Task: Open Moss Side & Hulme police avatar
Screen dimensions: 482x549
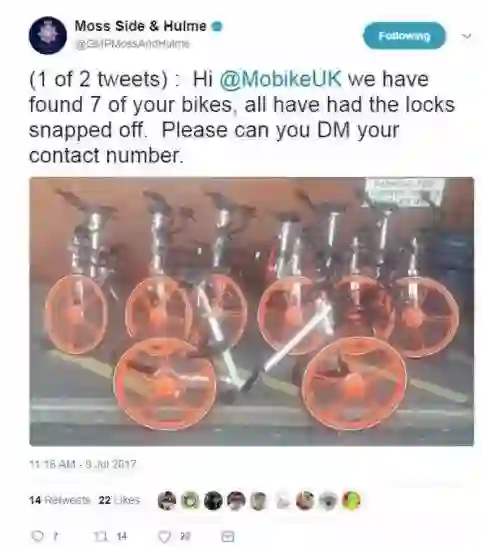Action: click(x=48, y=35)
